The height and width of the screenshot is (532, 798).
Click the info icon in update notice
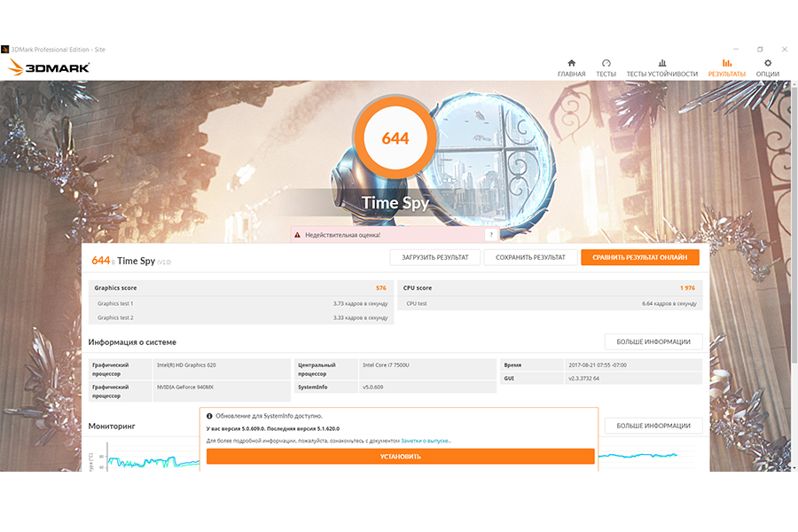tap(209, 416)
